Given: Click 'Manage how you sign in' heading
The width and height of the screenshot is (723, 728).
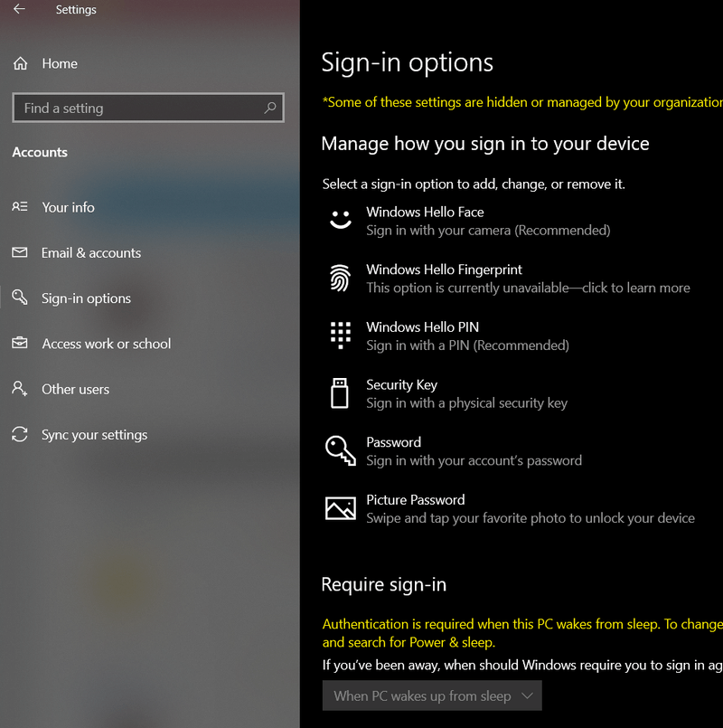Looking at the screenshot, I should 485,144.
